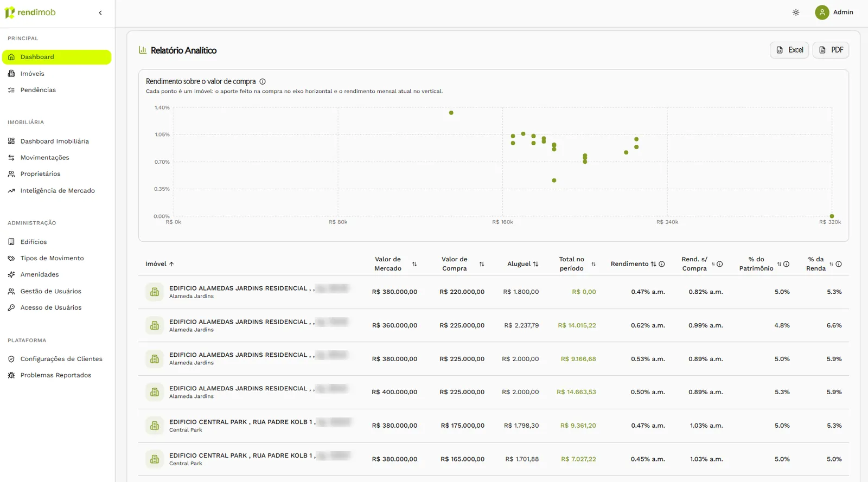
Task: Click the R$ 14.663,53 total value
Action: pyautogui.click(x=576, y=392)
